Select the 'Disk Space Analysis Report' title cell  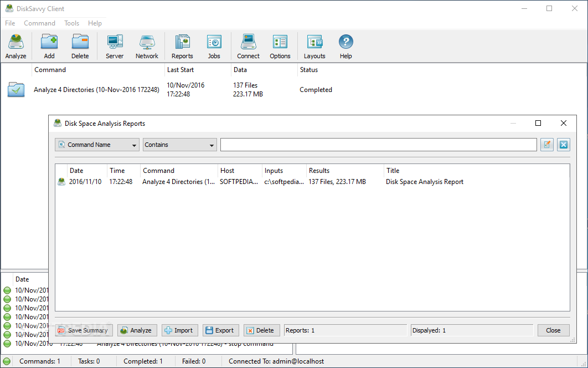click(425, 182)
